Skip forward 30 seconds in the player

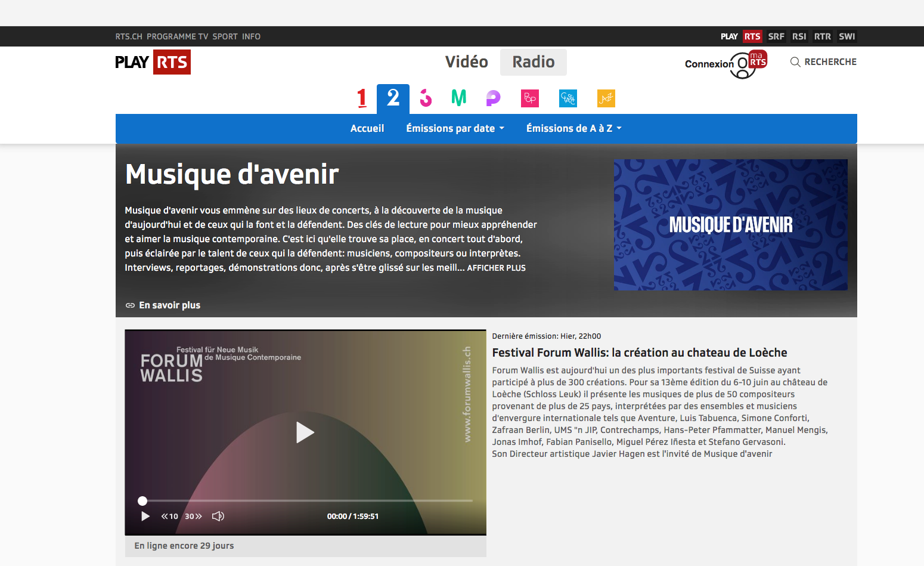193,516
